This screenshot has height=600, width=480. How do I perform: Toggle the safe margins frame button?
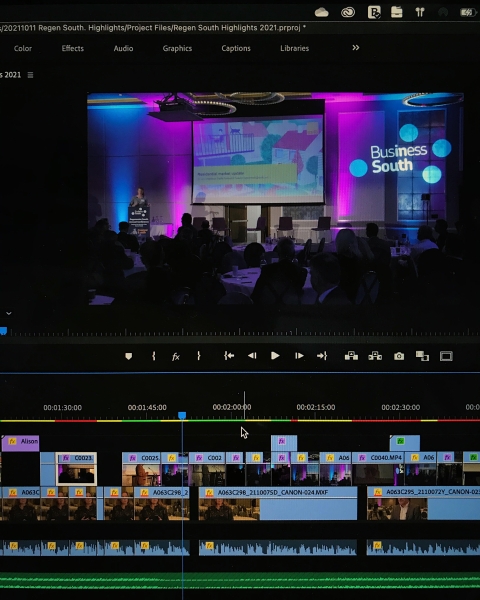[446, 356]
